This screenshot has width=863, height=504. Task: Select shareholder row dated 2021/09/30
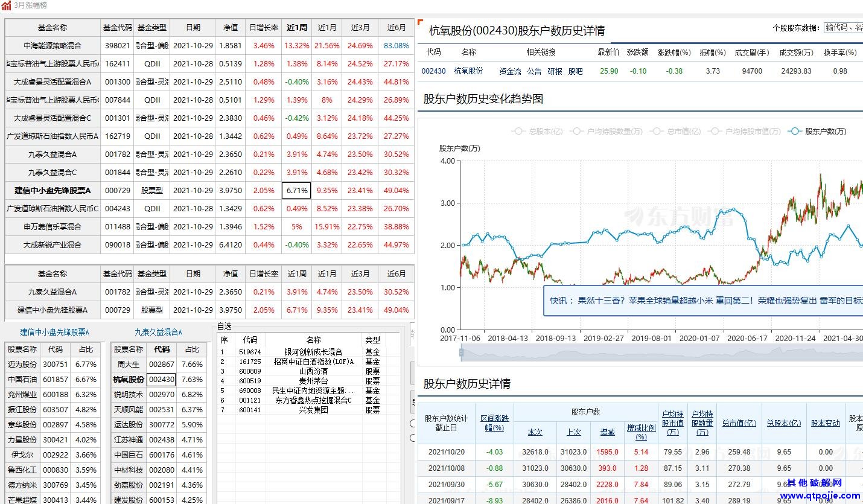click(x=640, y=485)
